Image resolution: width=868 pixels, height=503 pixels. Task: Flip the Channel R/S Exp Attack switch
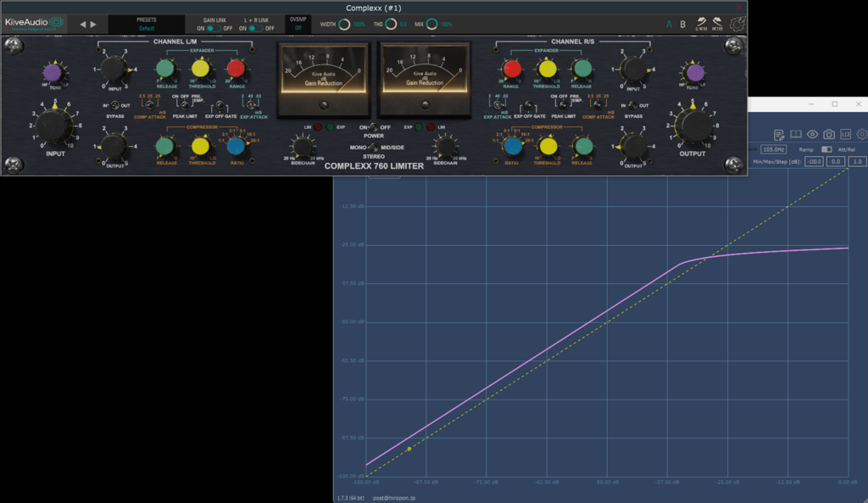497,104
